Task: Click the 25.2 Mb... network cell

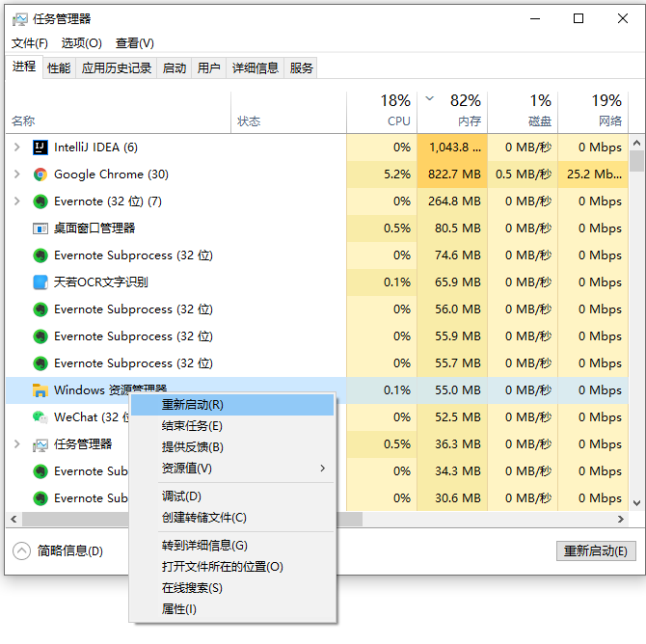Action: tap(593, 174)
